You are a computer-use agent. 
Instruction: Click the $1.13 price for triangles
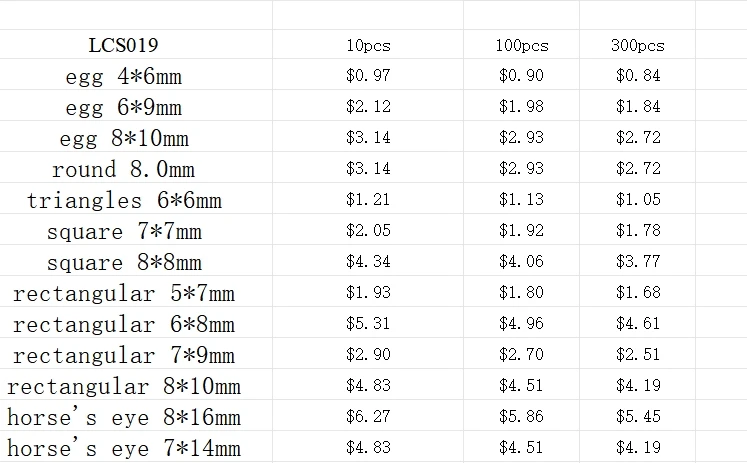[521, 200]
